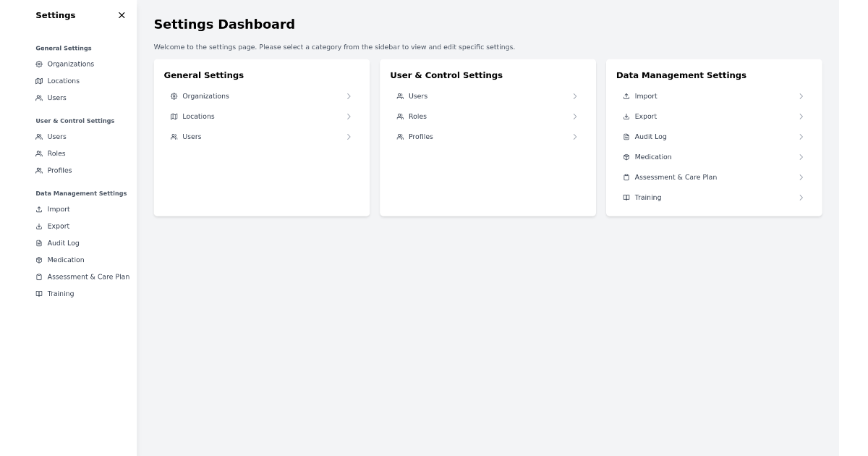Click the Settings Dashboard page title
This screenshot has width=868, height=456.
[x=224, y=24]
